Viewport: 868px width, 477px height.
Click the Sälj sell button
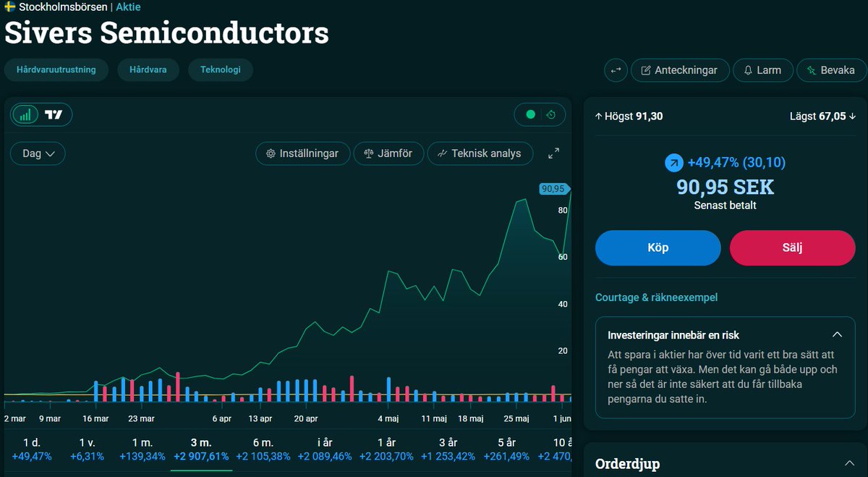(793, 248)
